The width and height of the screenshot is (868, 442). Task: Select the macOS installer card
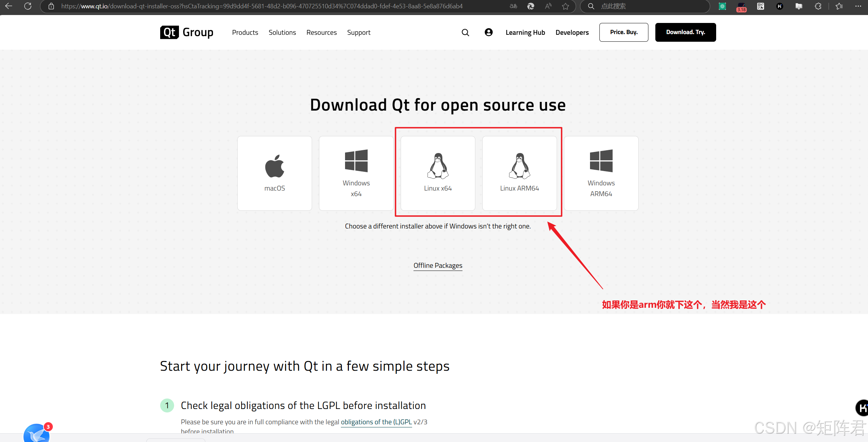click(x=275, y=173)
